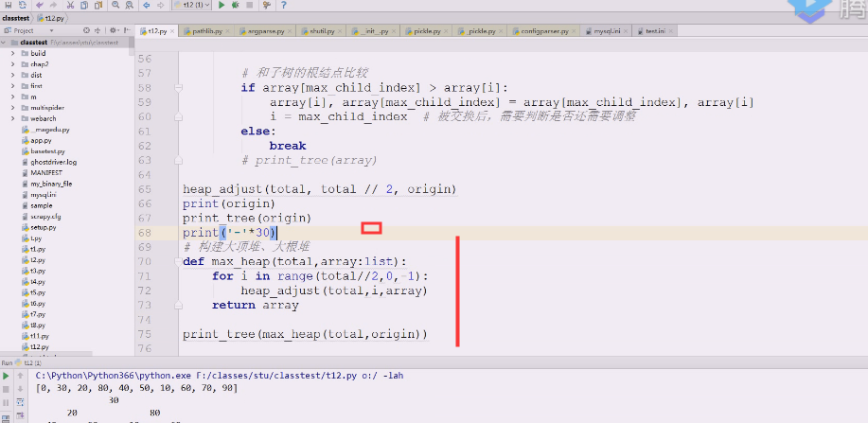868x423 pixels.
Task: Run t12 with the green toolbar play button
Action: tap(221, 5)
